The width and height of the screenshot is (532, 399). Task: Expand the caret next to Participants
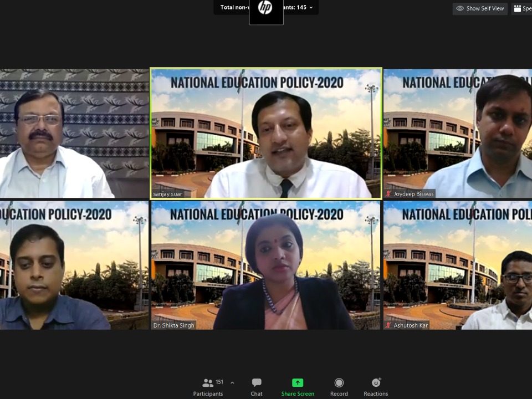232,382
